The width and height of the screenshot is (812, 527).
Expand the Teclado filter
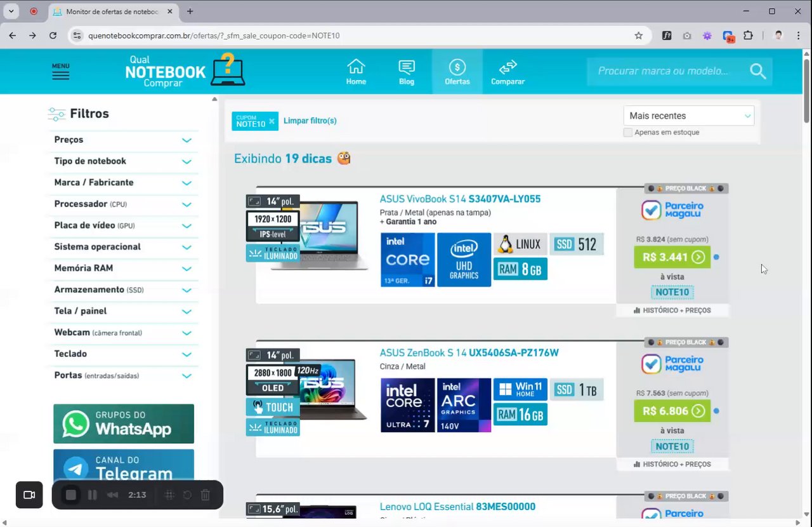point(123,354)
